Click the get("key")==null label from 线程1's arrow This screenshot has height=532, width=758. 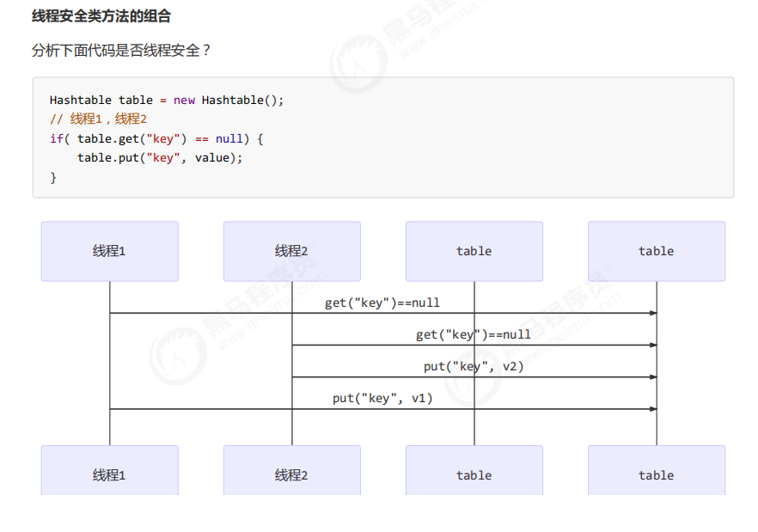pos(382,303)
